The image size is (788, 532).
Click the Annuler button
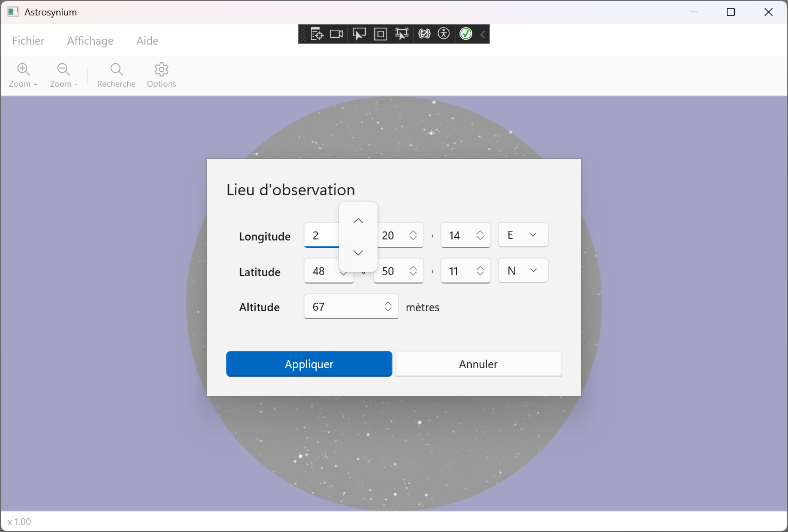coord(478,364)
